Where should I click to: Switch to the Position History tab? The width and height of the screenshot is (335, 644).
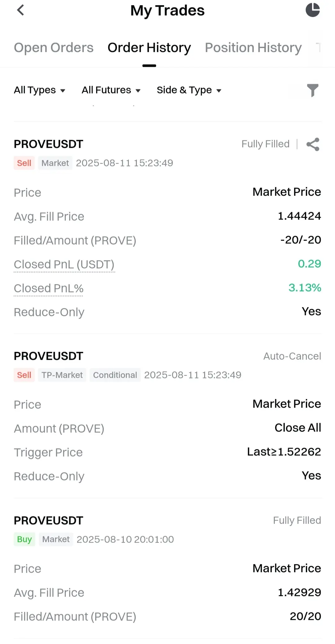pos(253,47)
